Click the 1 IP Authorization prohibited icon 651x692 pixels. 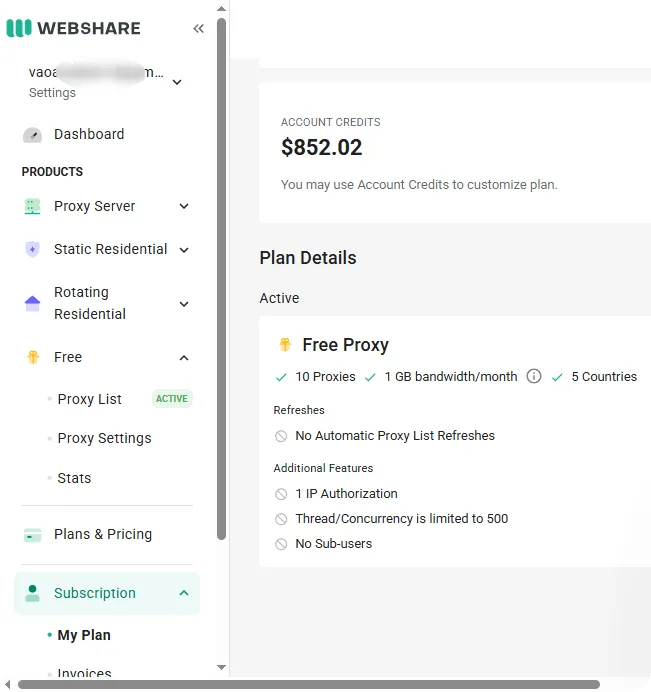(281, 494)
